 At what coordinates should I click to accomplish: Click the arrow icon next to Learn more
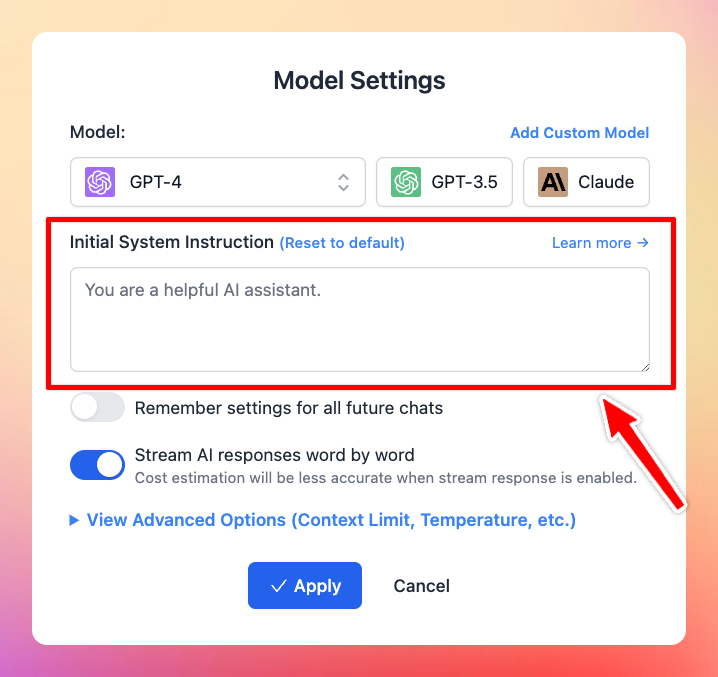[643, 242]
